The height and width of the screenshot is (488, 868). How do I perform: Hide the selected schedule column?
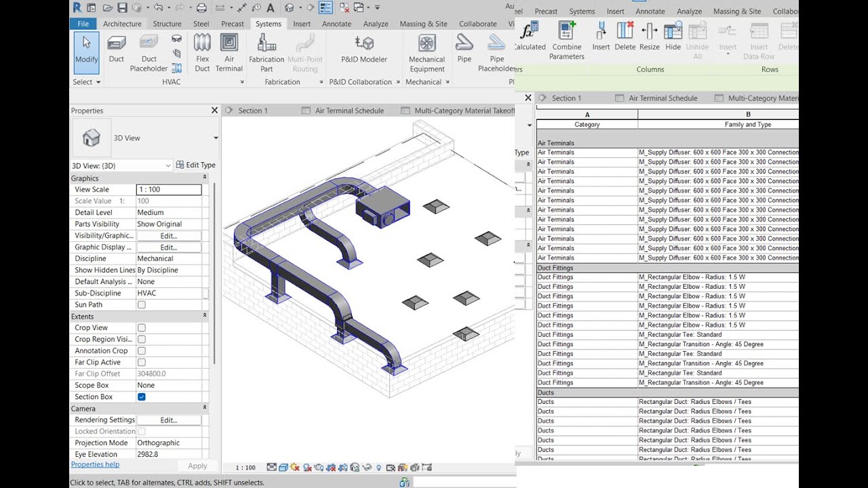[673, 36]
